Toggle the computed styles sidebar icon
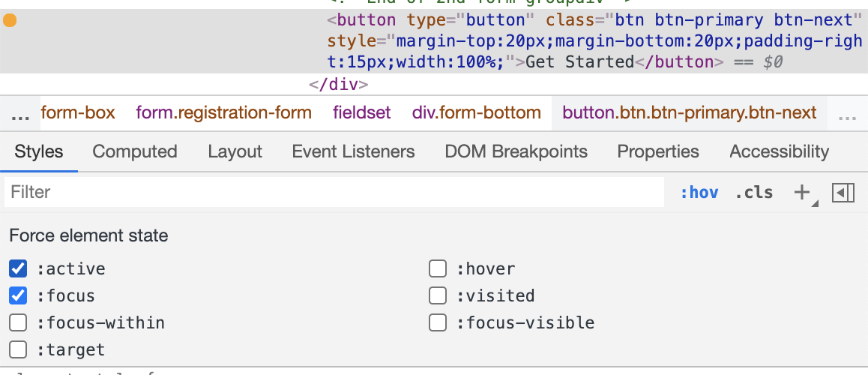Screen dimensions: 868x375 click(x=843, y=193)
